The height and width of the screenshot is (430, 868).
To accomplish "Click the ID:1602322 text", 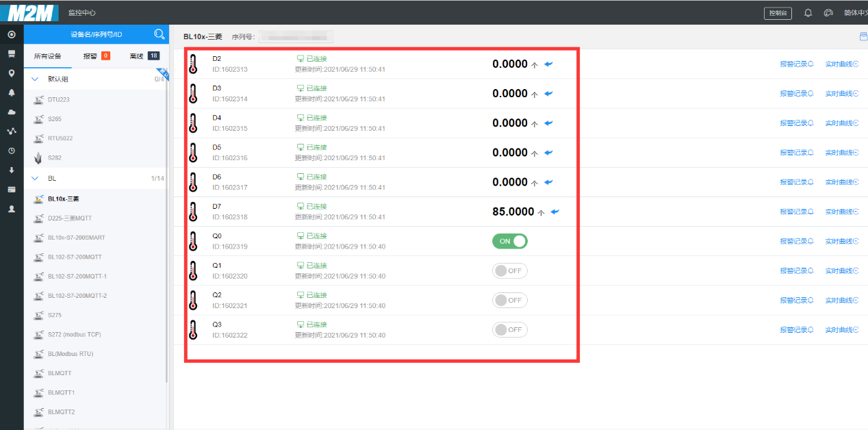I will coord(230,335).
